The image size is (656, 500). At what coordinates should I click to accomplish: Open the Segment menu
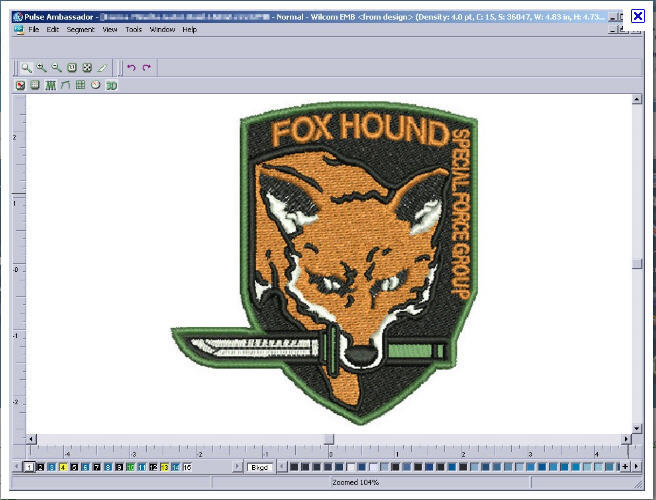tap(80, 30)
